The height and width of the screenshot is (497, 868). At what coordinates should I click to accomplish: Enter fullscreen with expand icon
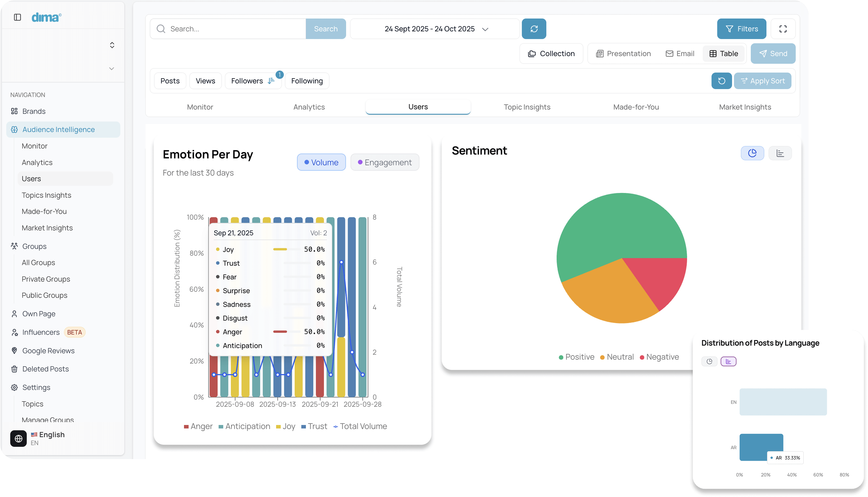tap(783, 29)
